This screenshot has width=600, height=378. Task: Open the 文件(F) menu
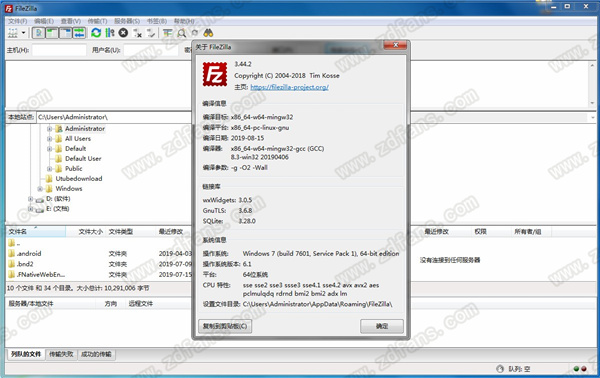18,21
